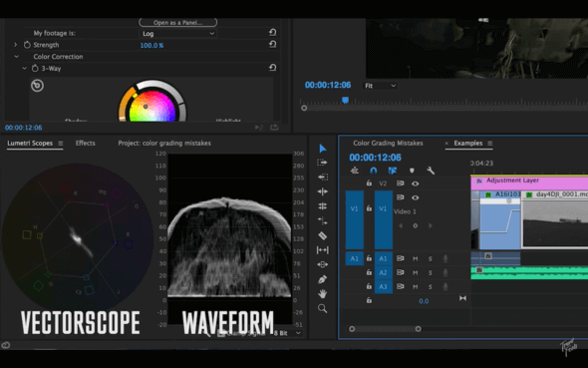Viewport: 588px width, 368px height.
Task: Select the Slip tool
Action: point(323,250)
